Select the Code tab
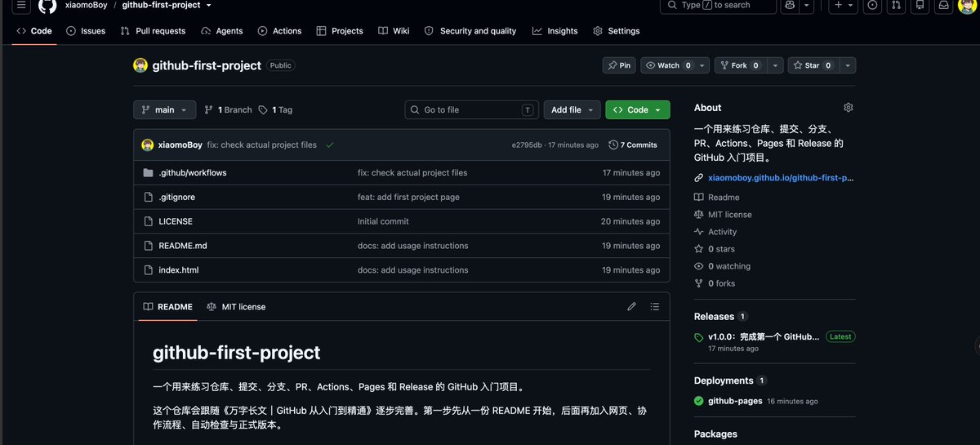Viewport: 980px width, 445px height. [x=34, y=31]
